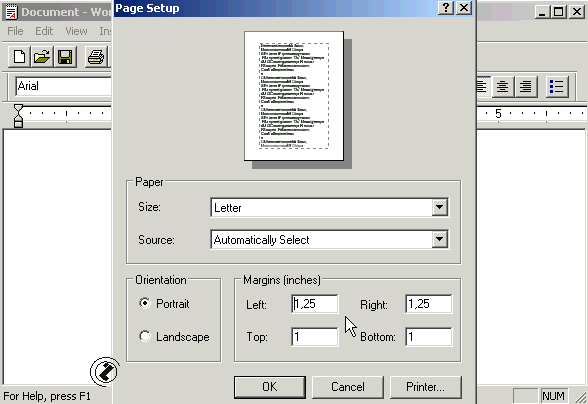Click the Save floppy disk icon

click(x=65, y=57)
